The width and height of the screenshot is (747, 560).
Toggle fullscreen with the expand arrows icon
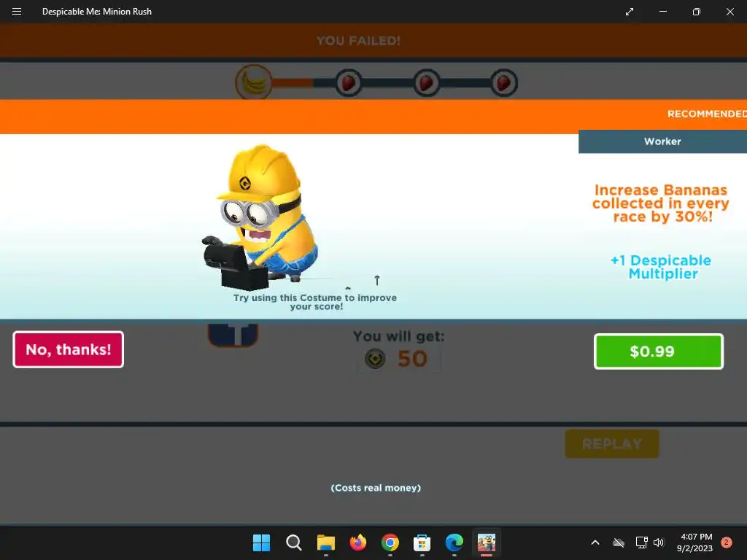coord(630,12)
